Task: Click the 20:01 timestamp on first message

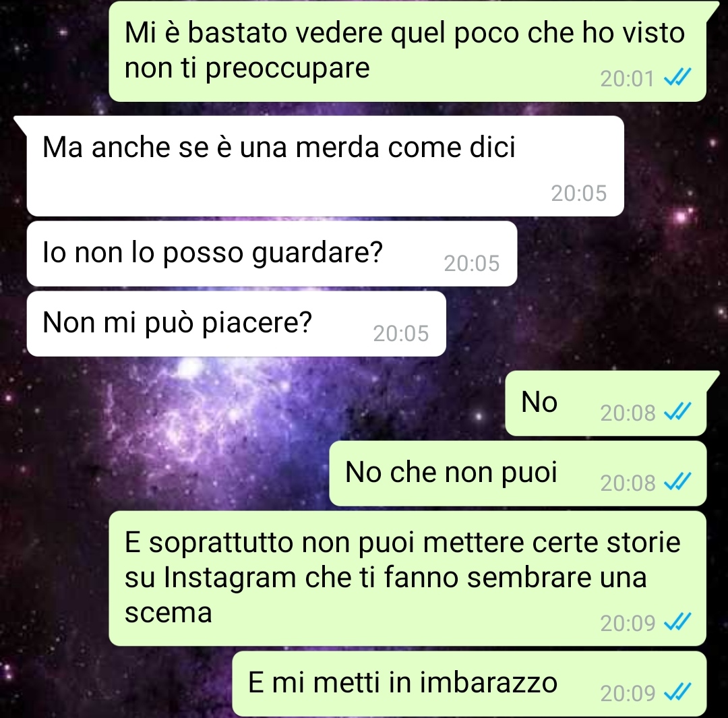Action: pyautogui.click(x=628, y=78)
